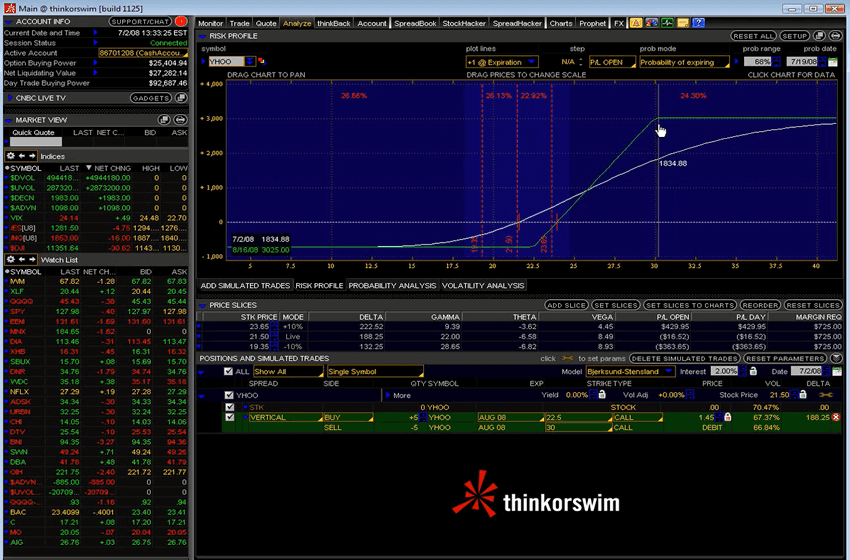Open the gear settings for Indices list
The width and height of the screenshot is (850, 560).
point(10,156)
